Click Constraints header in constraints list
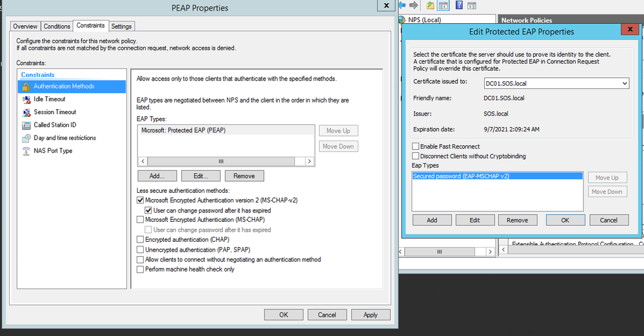 pos(38,75)
